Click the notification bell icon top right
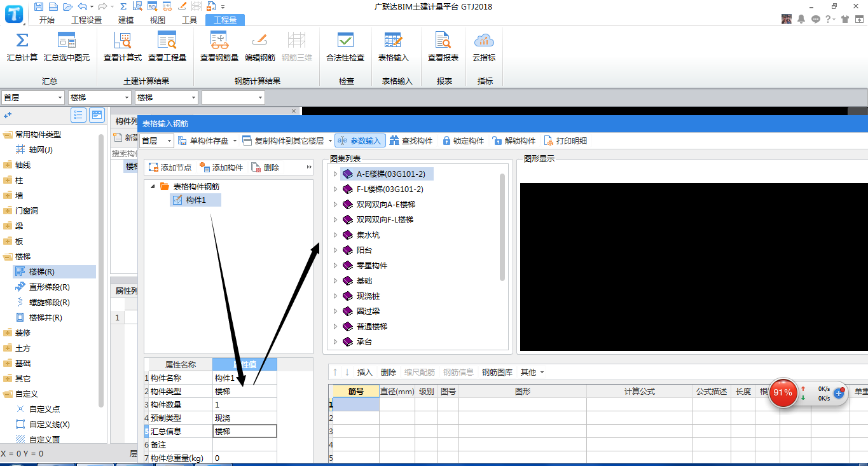The height and width of the screenshot is (466, 868). [x=802, y=19]
